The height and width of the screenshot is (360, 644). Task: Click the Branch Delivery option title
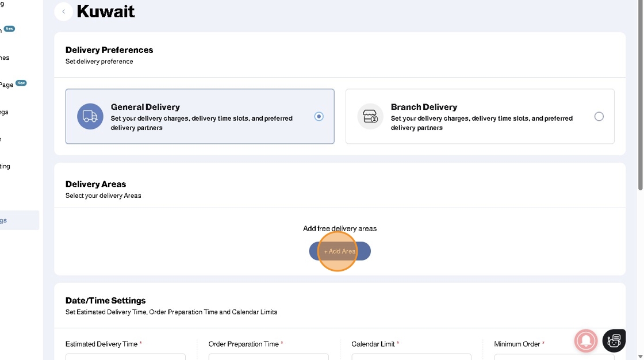coord(424,107)
